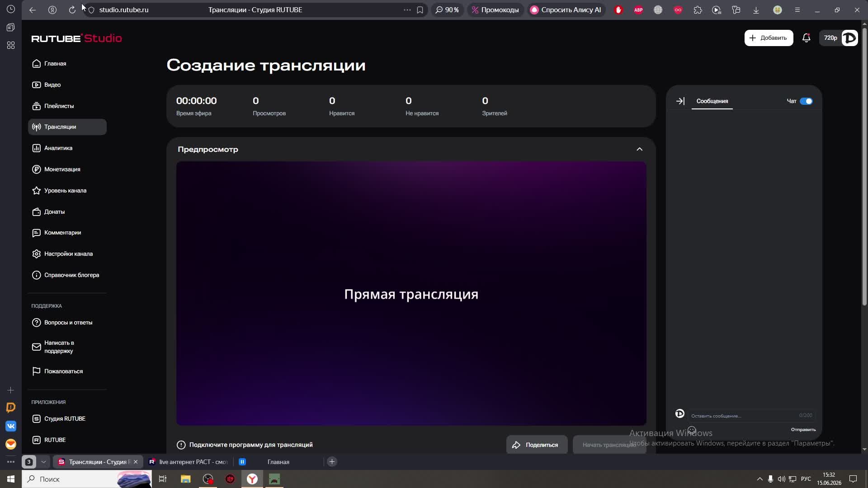Open File Explorer from the taskbar
The height and width of the screenshot is (488, 868).
(186, 479)
